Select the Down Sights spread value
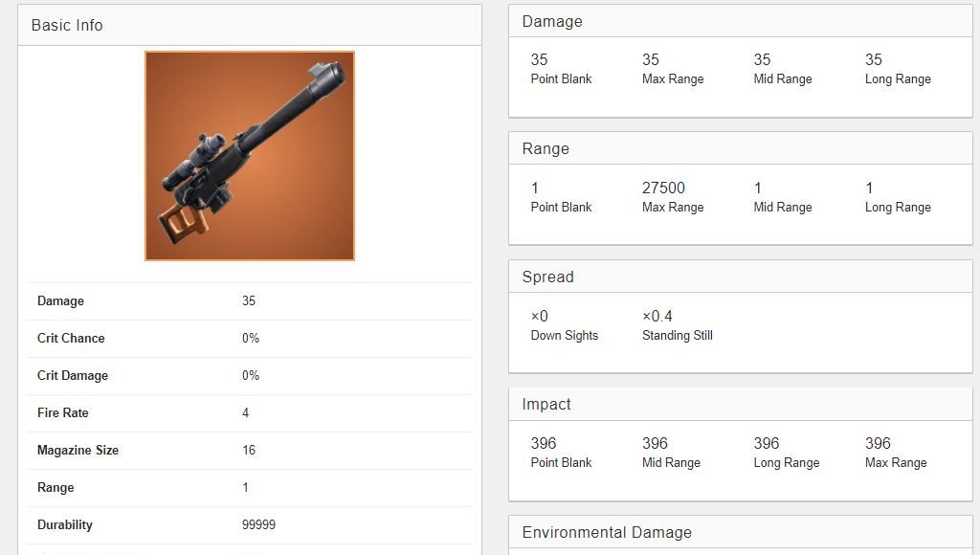The image size is (980, 555). (x=540, y=316)
